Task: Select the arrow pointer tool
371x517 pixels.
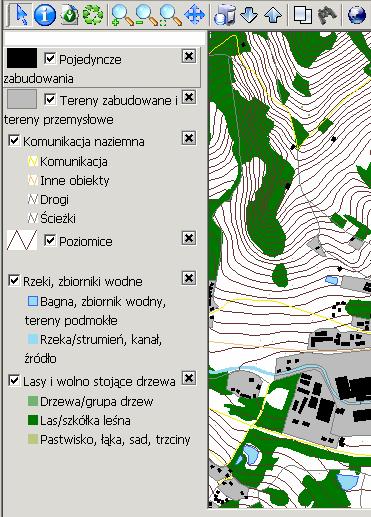Action: (22, 14)
